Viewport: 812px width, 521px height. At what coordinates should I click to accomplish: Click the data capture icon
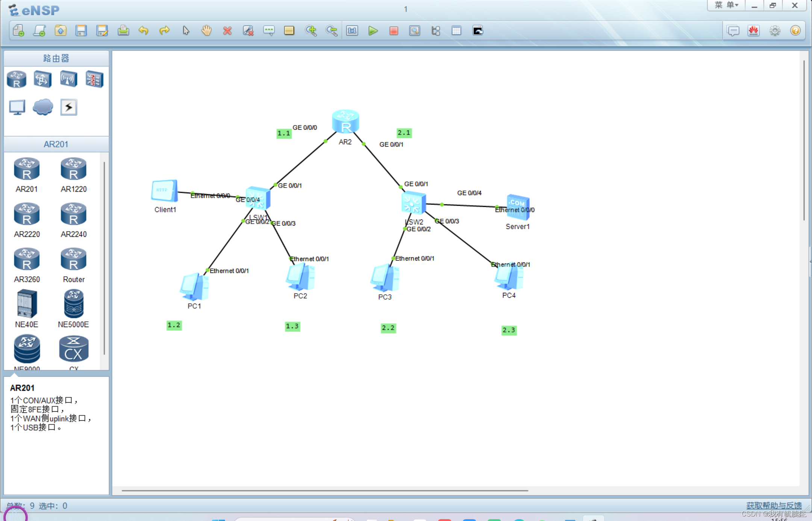(415, 30)
